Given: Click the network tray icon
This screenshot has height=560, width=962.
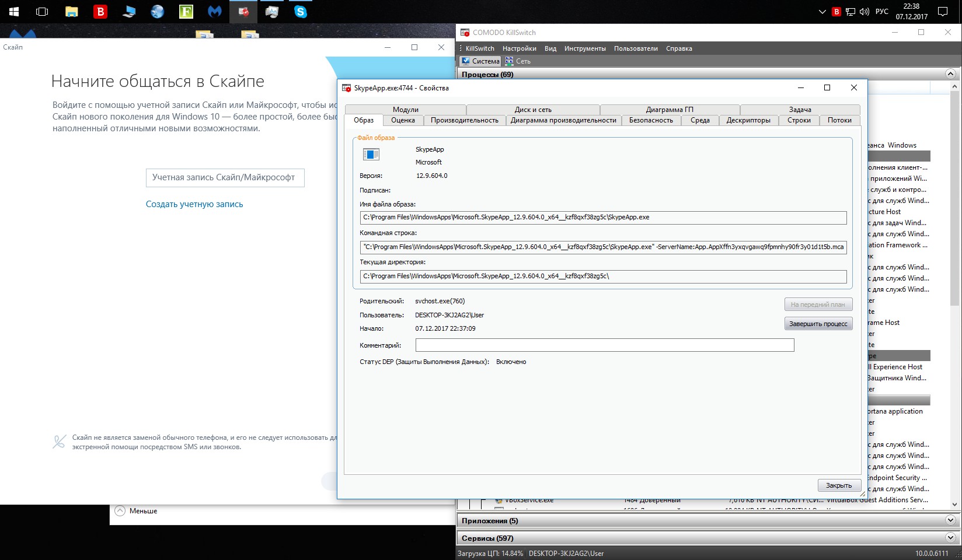Looking at the screenshot, I should point(851,12).
